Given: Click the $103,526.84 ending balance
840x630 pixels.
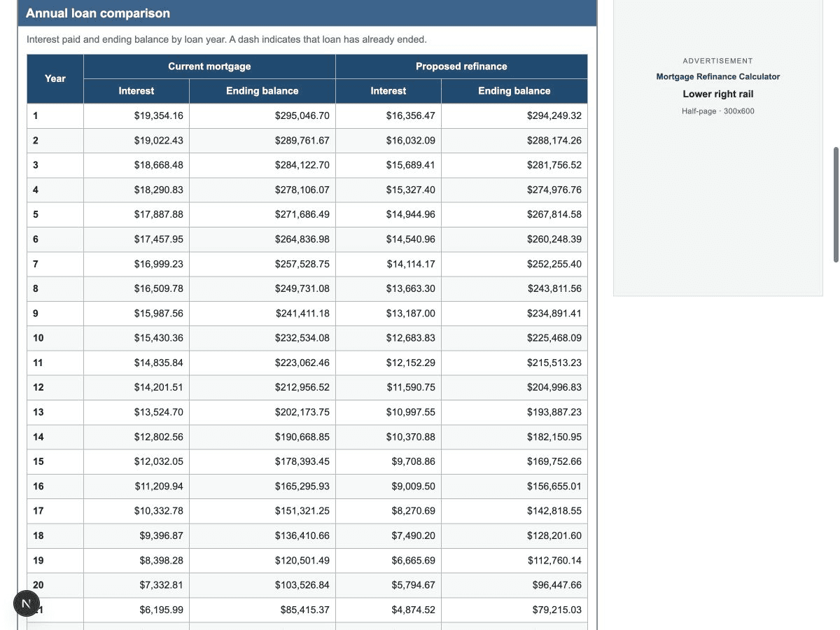Looking at the screenshot, I should pyautogui.click(x=262, y=585).
